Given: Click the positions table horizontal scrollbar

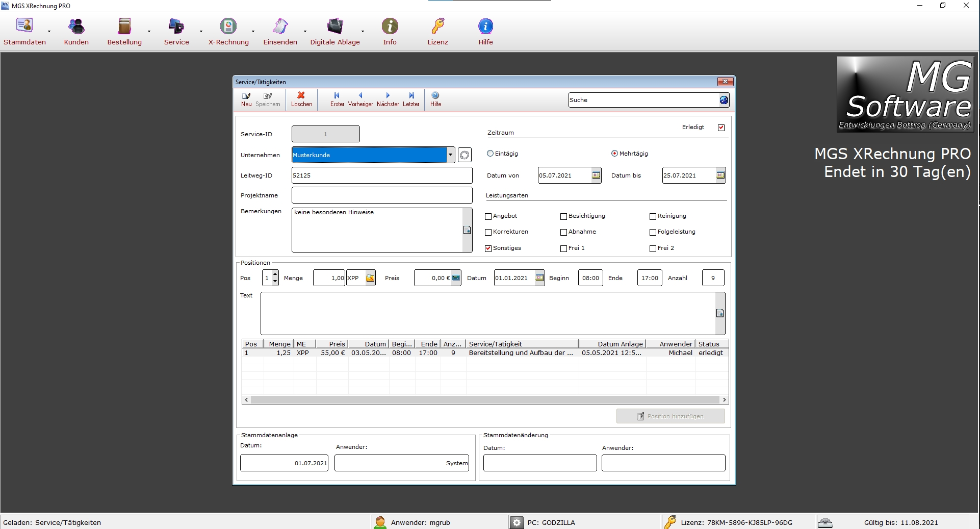Looking at the screenshot, I should tap(484, 400).
